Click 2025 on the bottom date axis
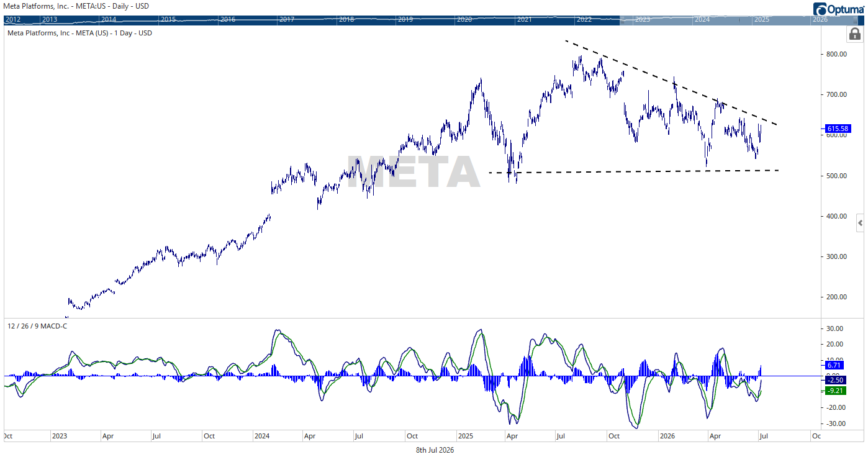The image size is (868, 462). (x=465, y=437)
